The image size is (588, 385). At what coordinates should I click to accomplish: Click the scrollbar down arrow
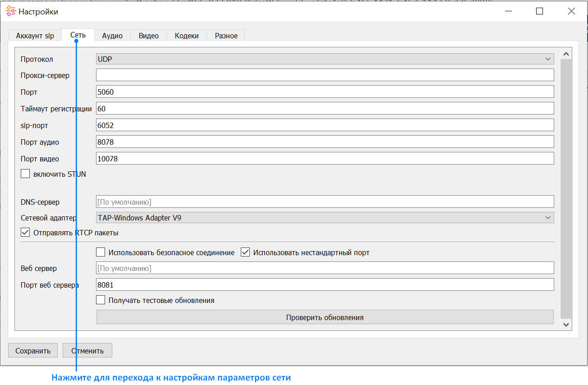[x=566, y=325]
